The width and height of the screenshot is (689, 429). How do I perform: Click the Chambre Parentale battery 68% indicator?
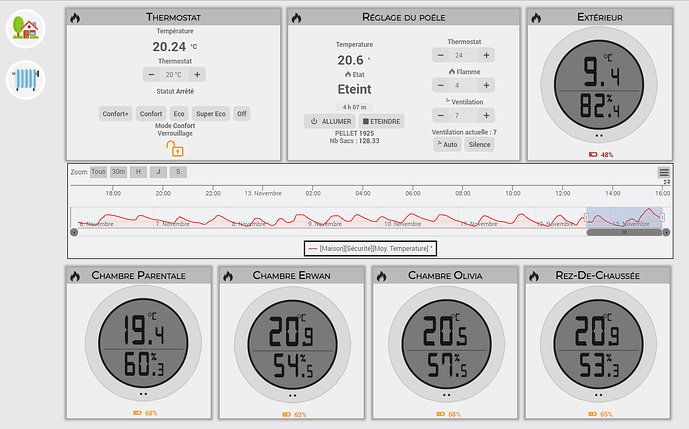[145, 413]
